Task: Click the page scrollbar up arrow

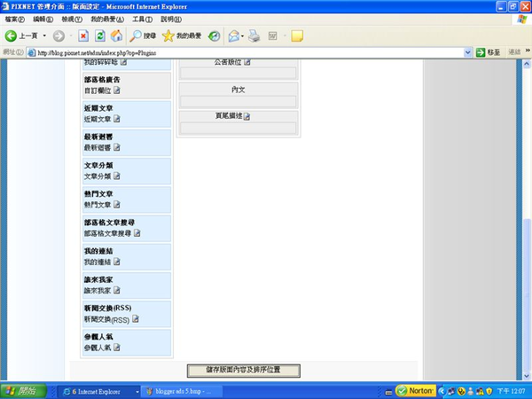Action: click(x=527, y=64)
